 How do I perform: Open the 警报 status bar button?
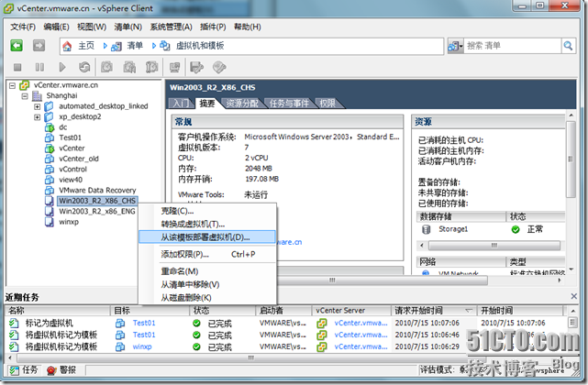[61, 370]
